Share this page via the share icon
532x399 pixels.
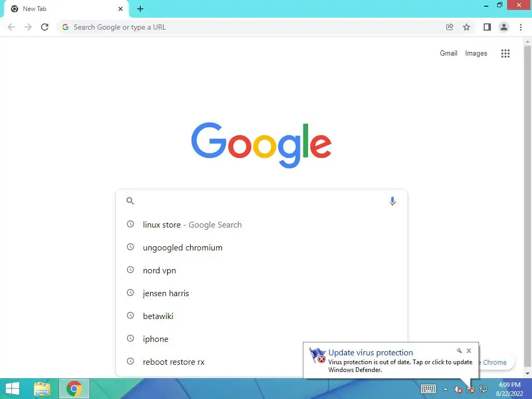point(449,27)
